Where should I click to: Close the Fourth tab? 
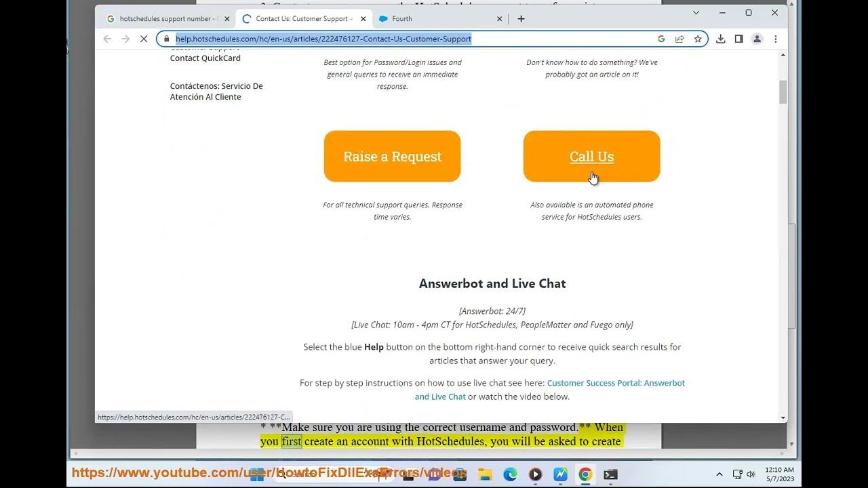click(500, 19)
